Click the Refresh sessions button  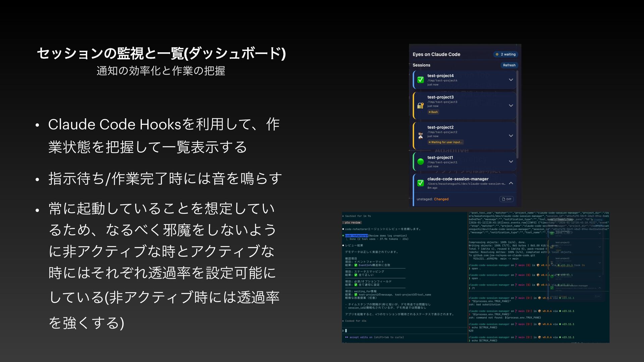point(509,65)
